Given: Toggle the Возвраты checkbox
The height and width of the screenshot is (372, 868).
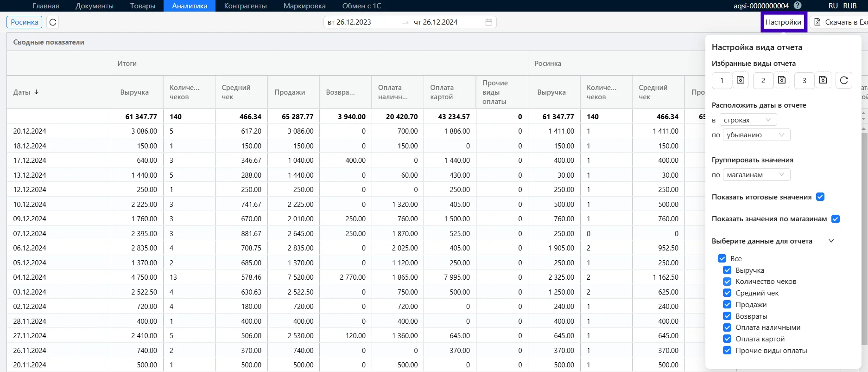Looking at the screenshot, I should point(727,316).
